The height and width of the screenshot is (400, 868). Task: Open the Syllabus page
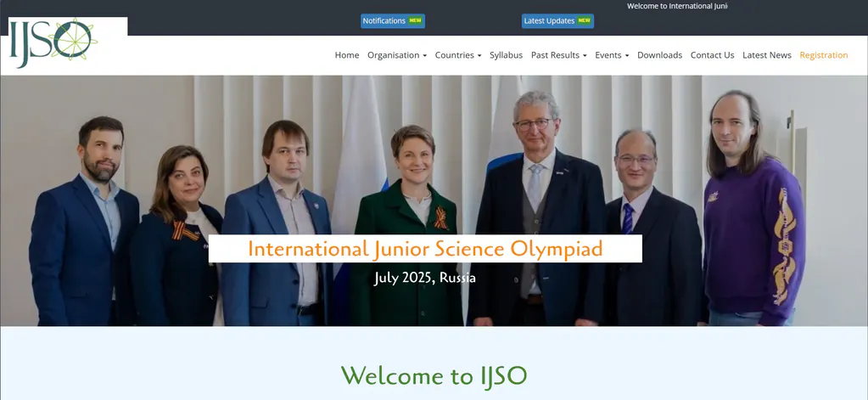click(x=506, y=55)
